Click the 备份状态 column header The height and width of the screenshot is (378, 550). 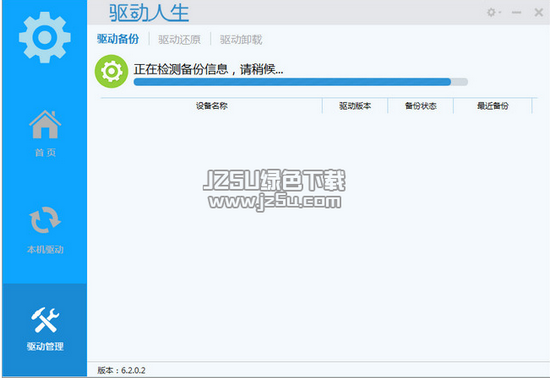pyautogui.click(x=421, y=106)
